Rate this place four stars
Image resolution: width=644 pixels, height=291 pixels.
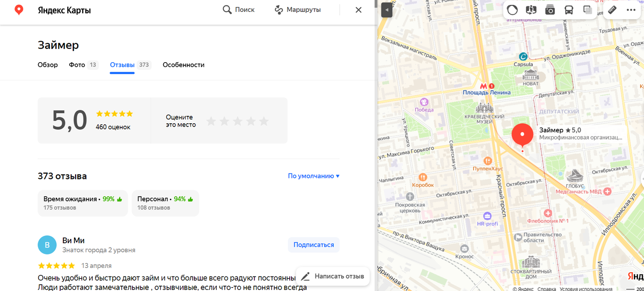(251, 121)
